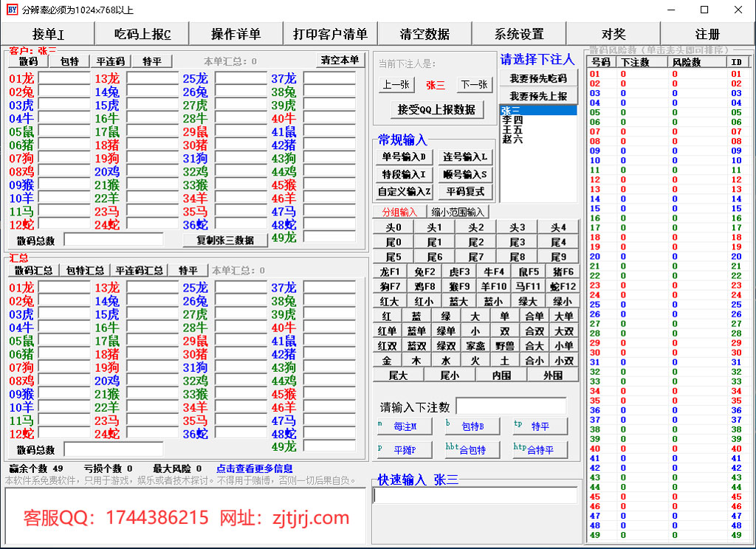Click the 接受QQ上报数据 button
The width and height of the screenshot is (756, 549).
tap(436, 110)
